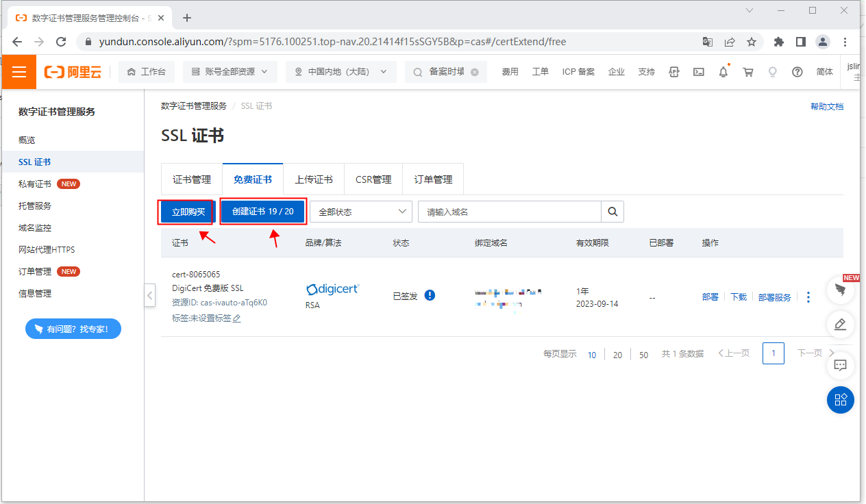Image resolution: width=866 pixels, height=504 pixels.
Task: Click the blue issued status info icon
Action: point(430,295)
